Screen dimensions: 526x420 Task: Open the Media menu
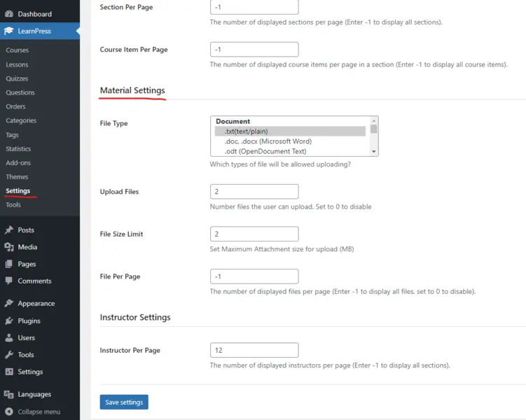pyautogui.click(x=40, y=247)
